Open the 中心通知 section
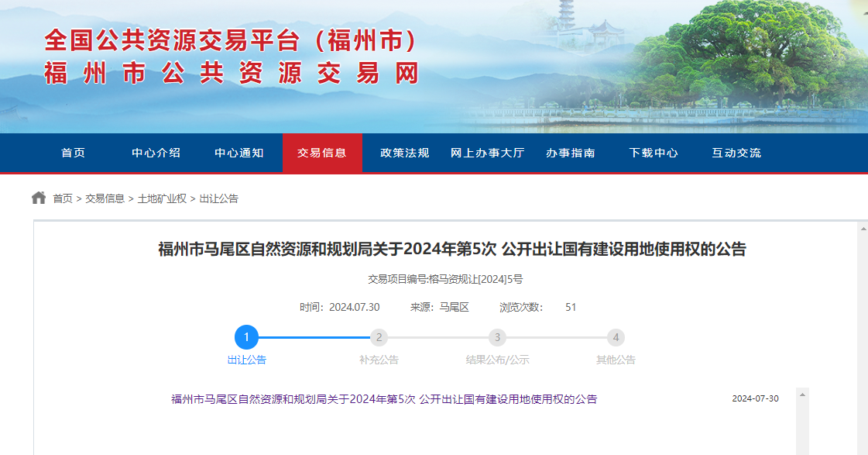 [240, 153]
